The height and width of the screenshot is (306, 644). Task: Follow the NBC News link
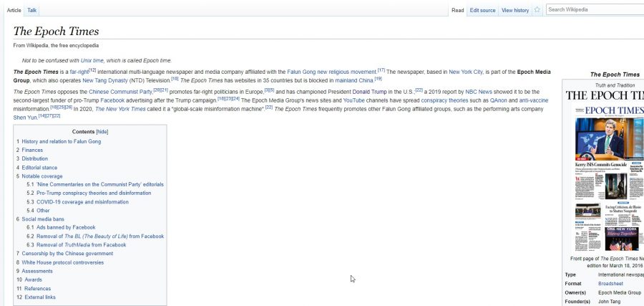[479, 92]
